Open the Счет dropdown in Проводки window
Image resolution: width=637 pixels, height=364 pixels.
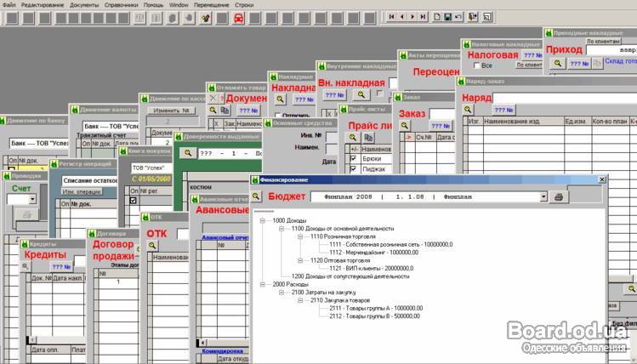coord(32,198)
